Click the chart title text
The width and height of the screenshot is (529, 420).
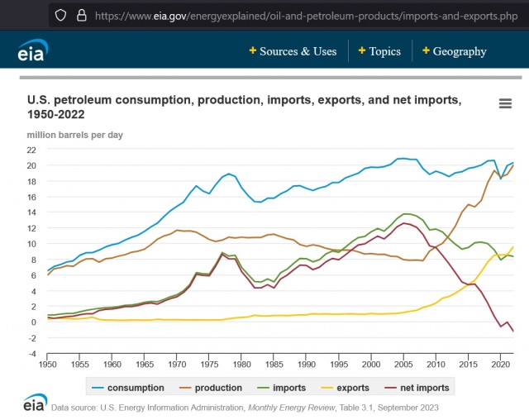coord(245,107)
